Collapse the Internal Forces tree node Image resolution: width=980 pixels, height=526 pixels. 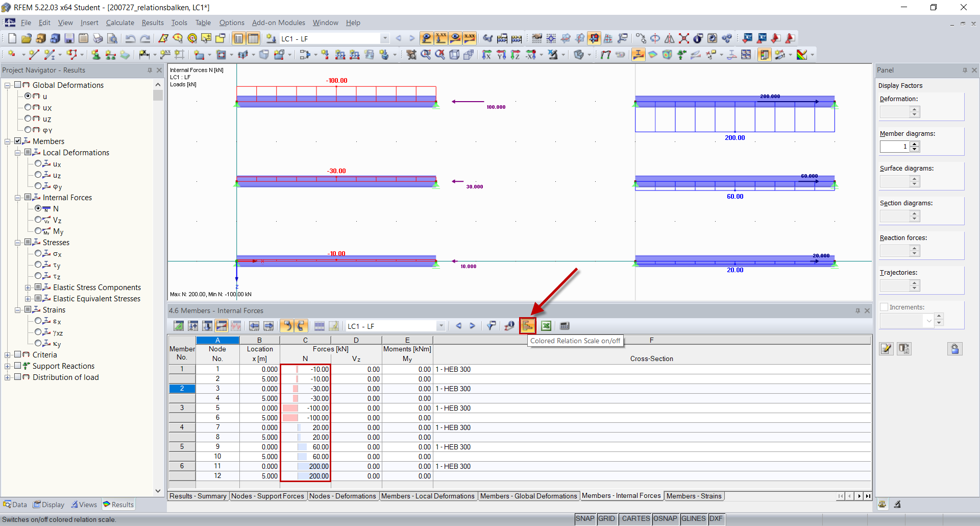(18, 197)
